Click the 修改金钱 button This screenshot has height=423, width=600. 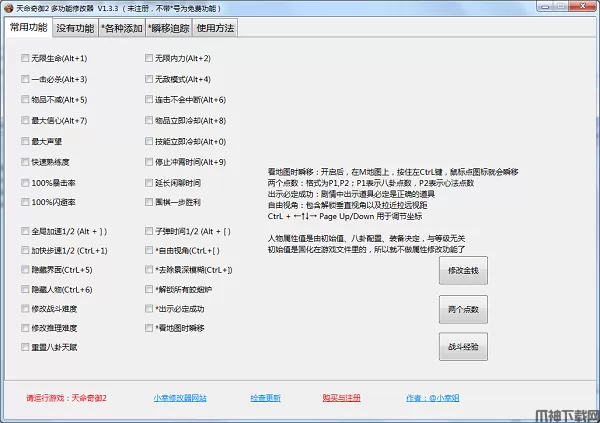click(x=463, y=271)
